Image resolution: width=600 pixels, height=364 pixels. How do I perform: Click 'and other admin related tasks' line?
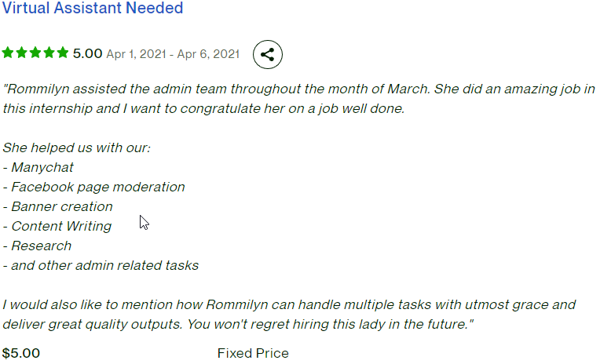(101, 265)
